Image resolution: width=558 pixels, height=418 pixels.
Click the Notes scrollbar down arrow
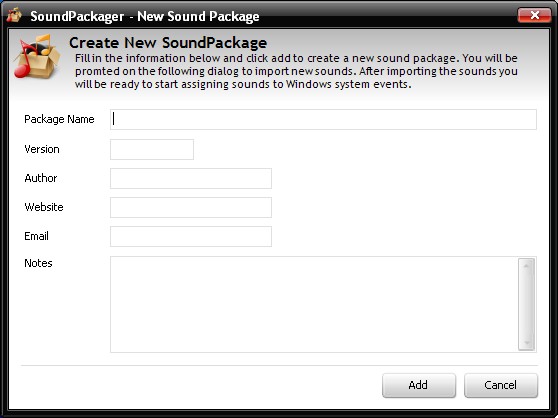[x=527, y=343]
